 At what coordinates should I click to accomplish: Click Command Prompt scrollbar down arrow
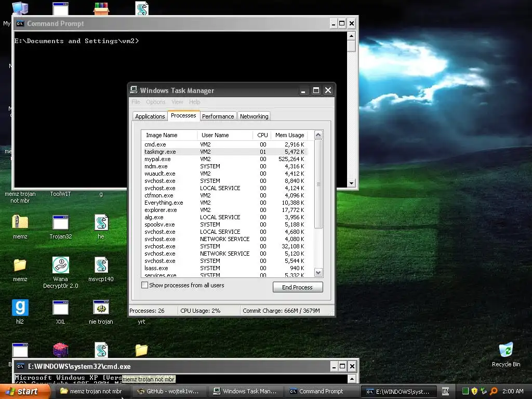[x=352, y=183]
